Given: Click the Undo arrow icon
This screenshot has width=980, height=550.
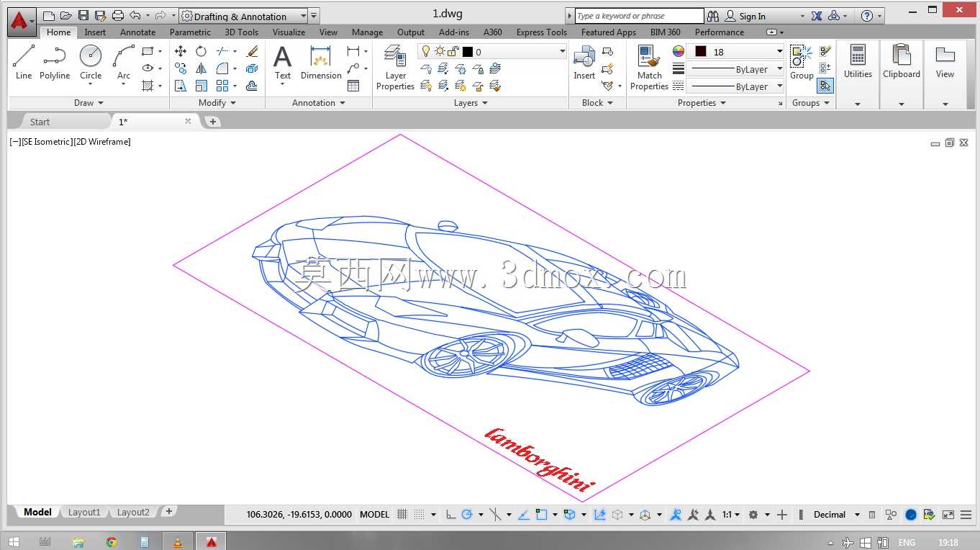Looking at the screenshot, I should 135,16.
